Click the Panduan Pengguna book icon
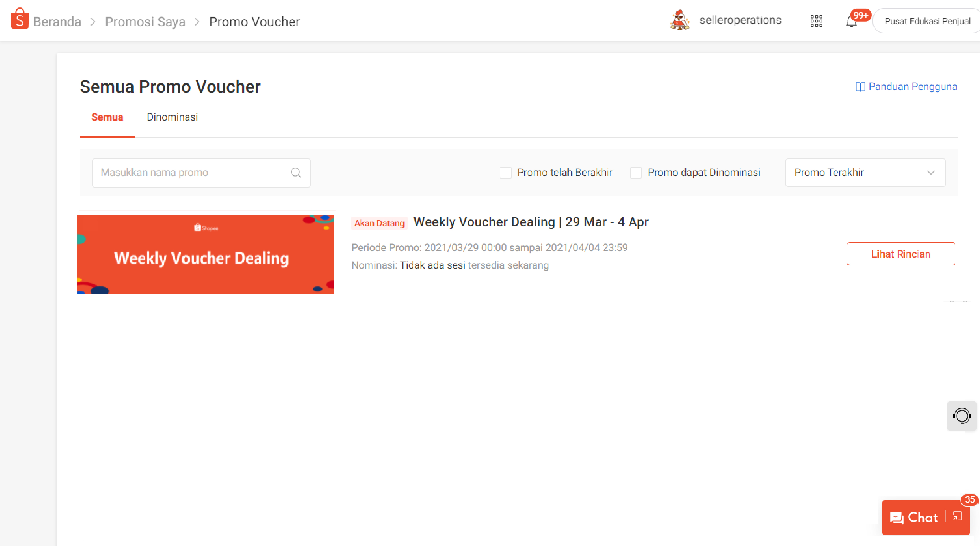Image resolution: width=980 pixels, height=546 pixels. click(x=860, y=87)
